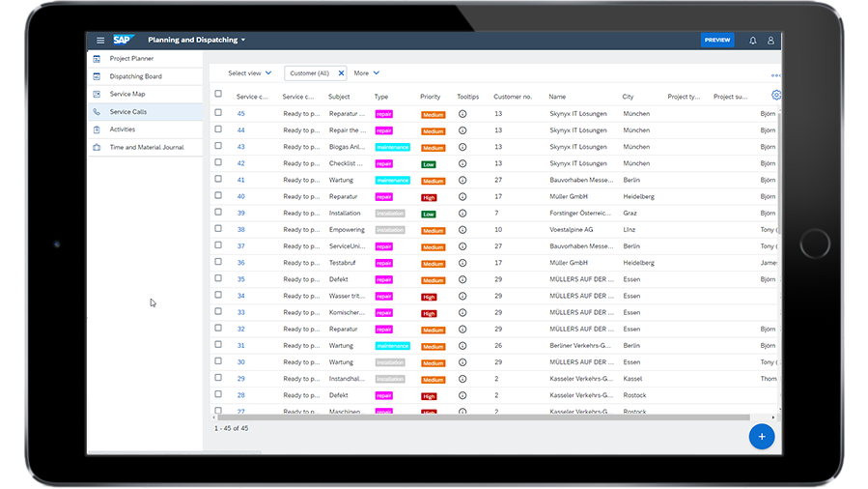The width and height of the screenshot is (868, 489).
Task: Open the hamburger navigation menu
Action: [x=100, y=41]
